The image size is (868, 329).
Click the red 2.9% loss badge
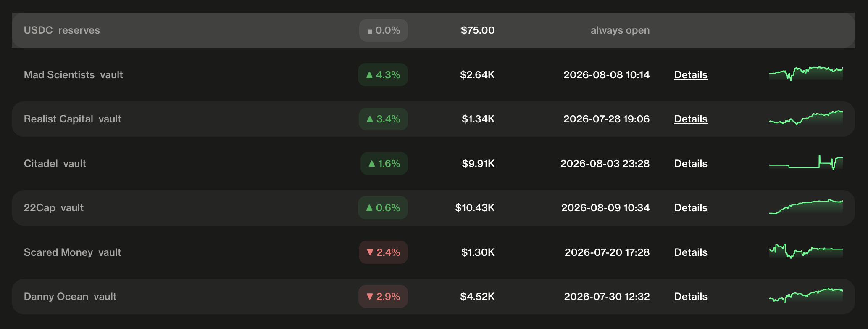pos(383,297)
